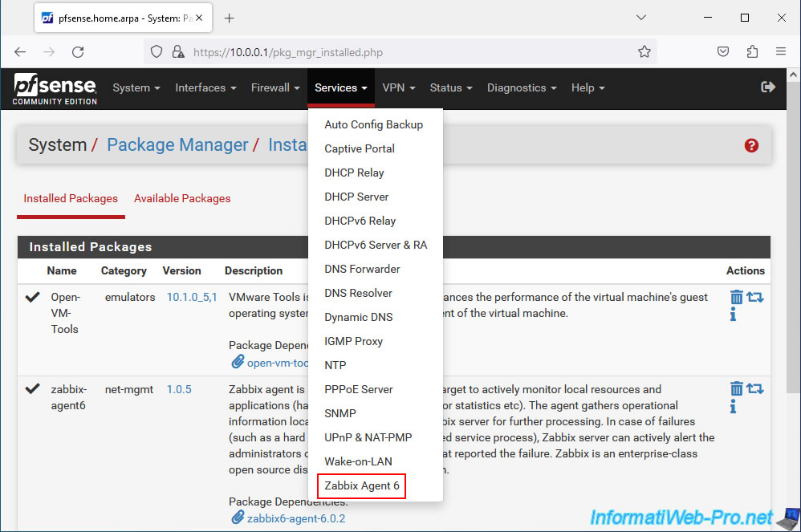The height and width of the screenshot is (532, 801).
Task: Open Firefox application hamburger menu
Action: click(781, 51)
